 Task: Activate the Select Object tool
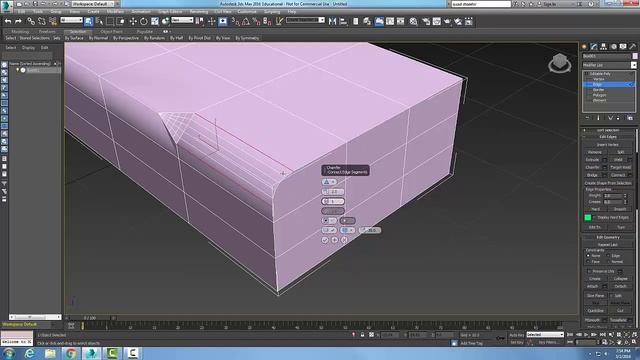pyautogui.click(x=89, y=21)
